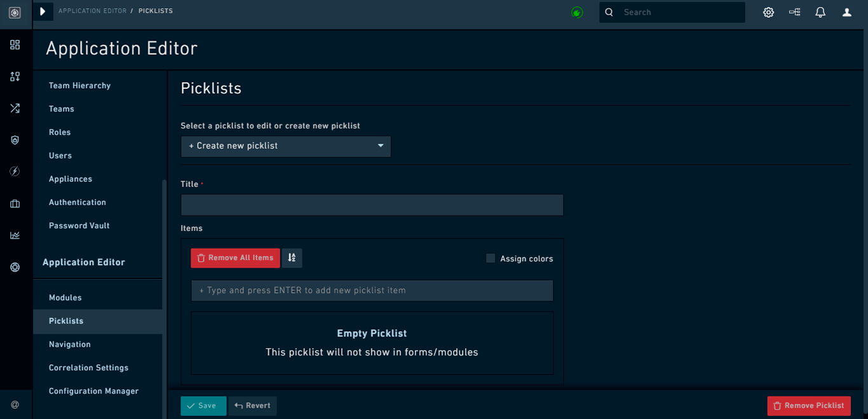This screenshot has height=419, width=868.
Task: Click the lightning playbooks icon in sidebar
Action: click(15, 171)
